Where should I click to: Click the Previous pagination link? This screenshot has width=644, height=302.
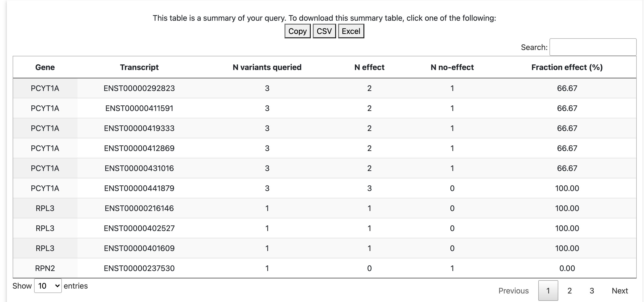click(513, 291)
